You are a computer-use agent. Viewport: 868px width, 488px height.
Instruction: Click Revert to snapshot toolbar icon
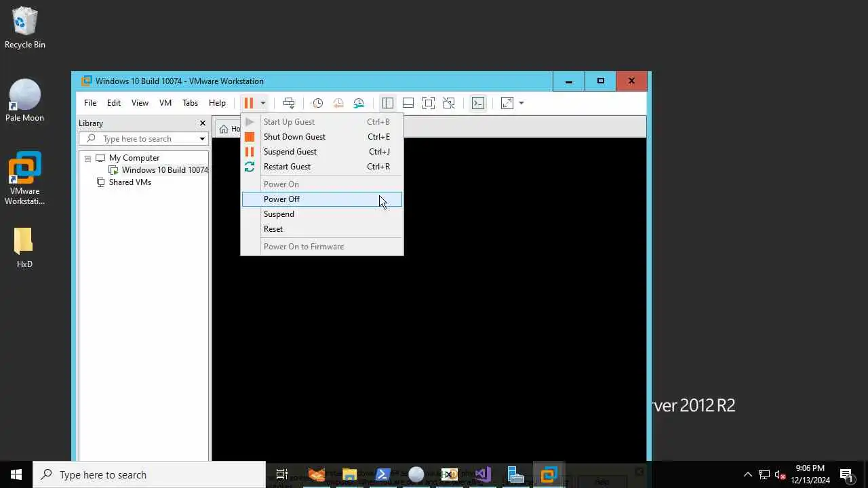(338, 103)
